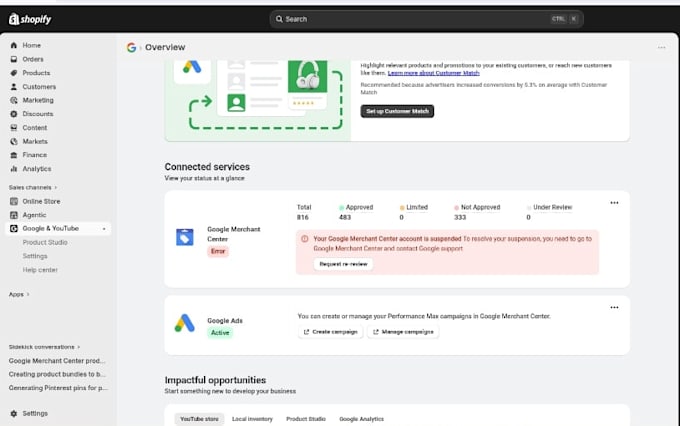Click the Google Ads logo in services card

point(185,323)
